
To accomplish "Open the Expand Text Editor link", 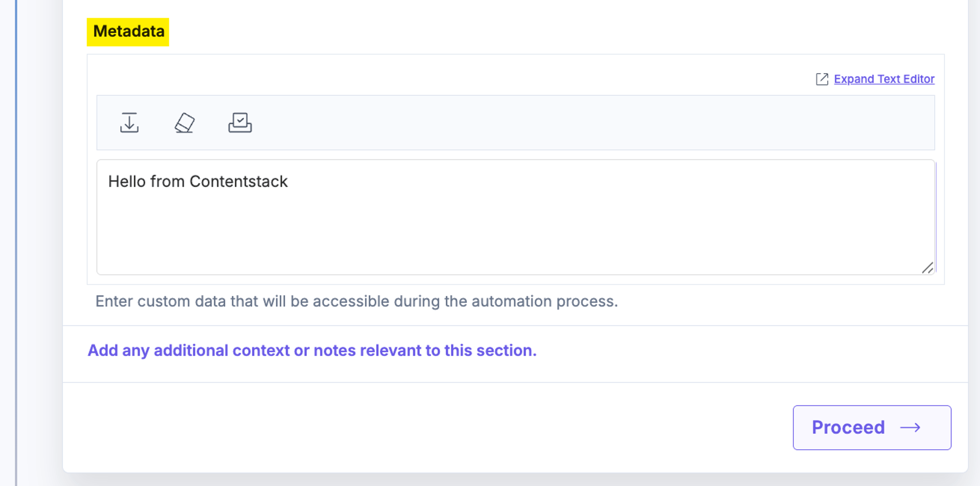I will [884, 79].
